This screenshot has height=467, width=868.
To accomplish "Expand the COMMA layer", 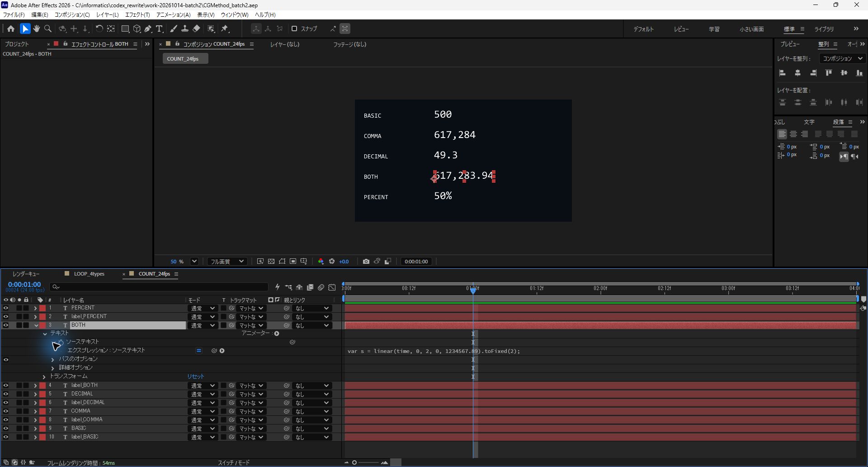I will (x=35, y=411).
